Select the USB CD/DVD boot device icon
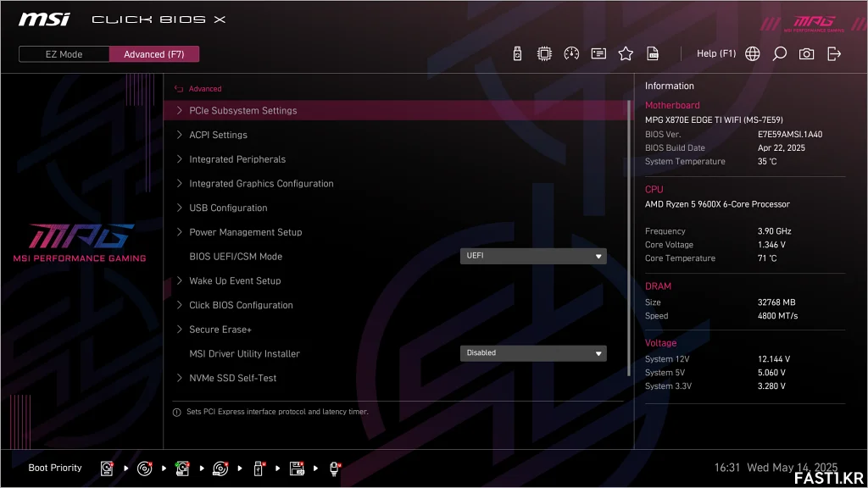This screenshot has height=488, width=868. tap(220, 469)
